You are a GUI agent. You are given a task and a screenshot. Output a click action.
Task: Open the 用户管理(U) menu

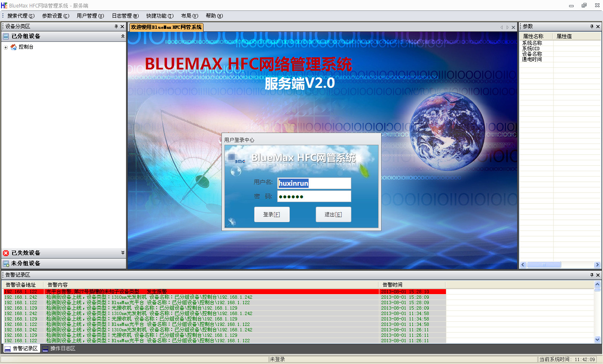(90, 16)
